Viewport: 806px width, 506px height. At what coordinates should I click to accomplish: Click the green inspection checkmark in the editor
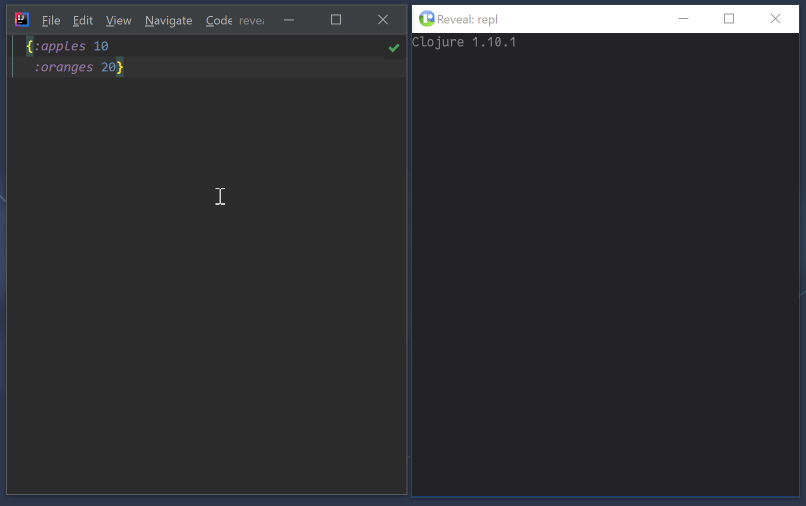[x=394, y=47]
